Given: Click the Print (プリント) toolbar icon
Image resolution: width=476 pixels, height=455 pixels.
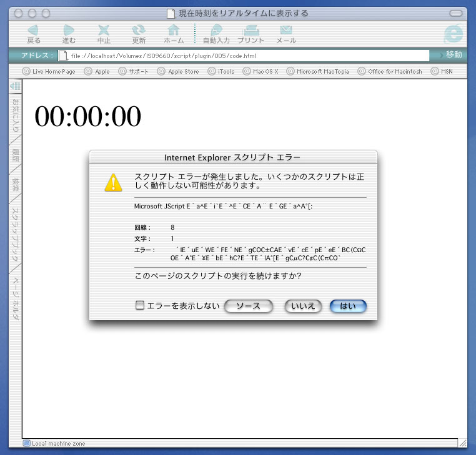Looking at the screenshot, I should tap(251, 30).
